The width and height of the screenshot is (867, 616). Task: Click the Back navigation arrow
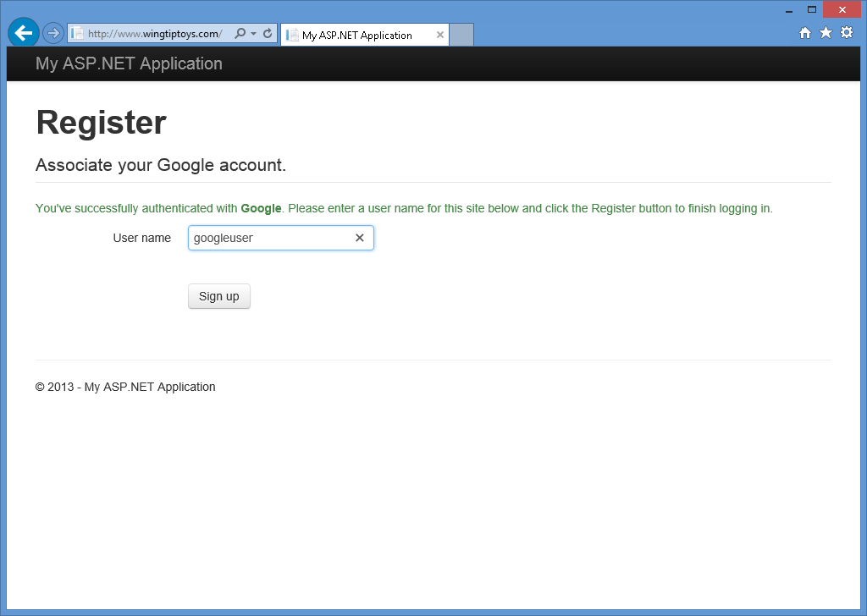[23, 32]
